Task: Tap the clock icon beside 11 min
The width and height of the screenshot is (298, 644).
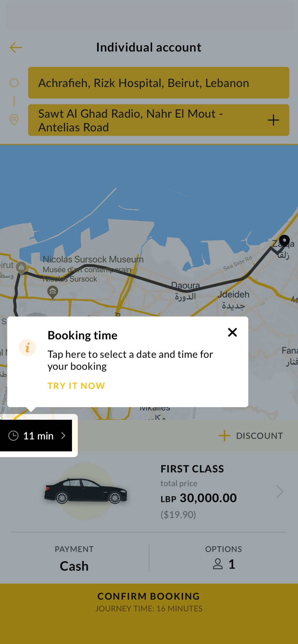Action: pyautogui.click(x=13, y=436)
